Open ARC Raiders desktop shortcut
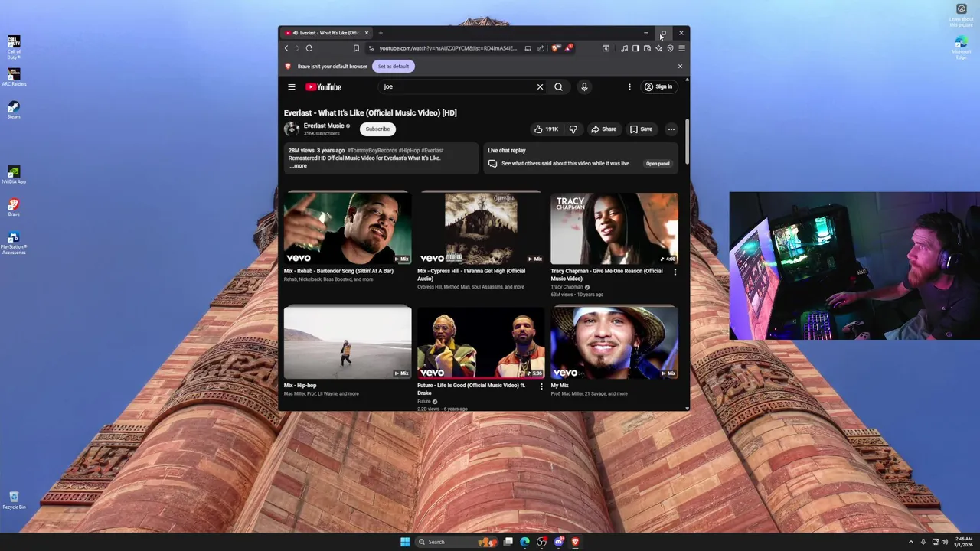Viewport: 980px width, 551px height. (x=14, y=77)
